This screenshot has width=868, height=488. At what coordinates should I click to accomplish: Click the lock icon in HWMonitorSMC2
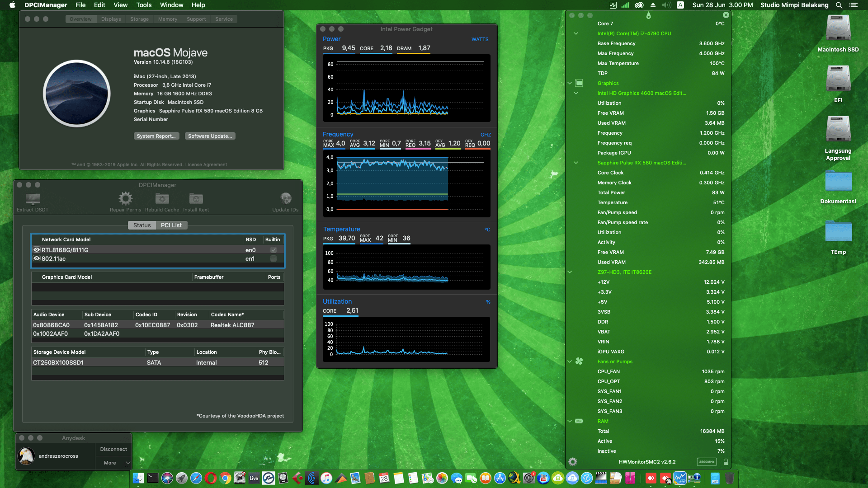tap(726, 462)
